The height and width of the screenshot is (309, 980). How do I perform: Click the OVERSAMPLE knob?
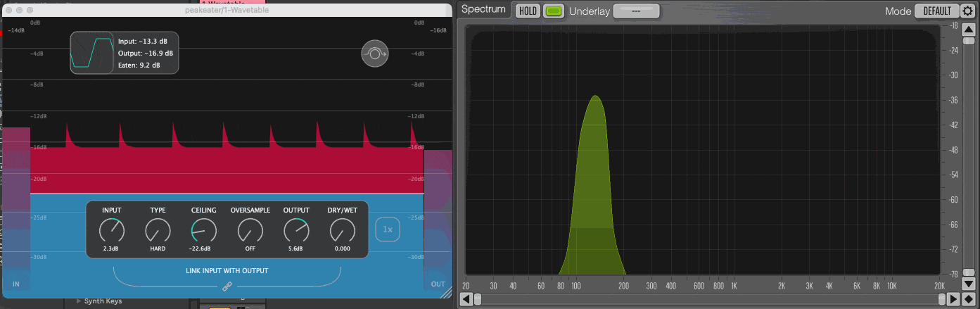(250, 230)
